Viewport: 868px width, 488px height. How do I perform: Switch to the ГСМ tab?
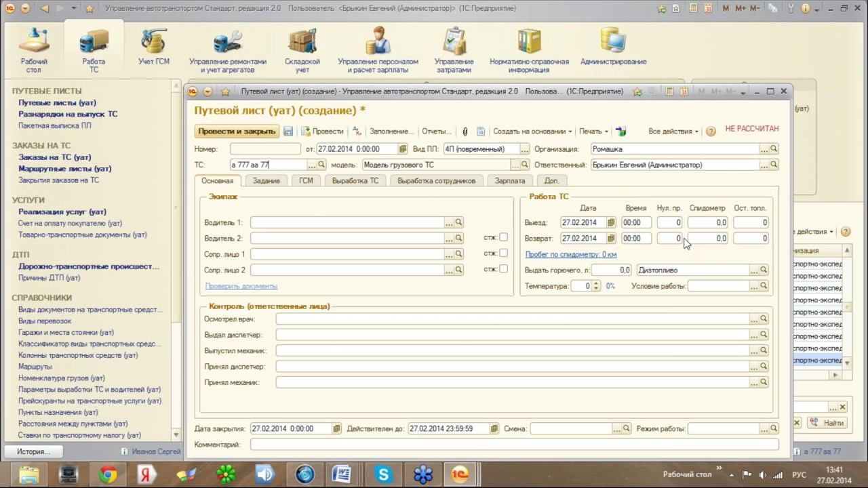(x=306, y=181)
